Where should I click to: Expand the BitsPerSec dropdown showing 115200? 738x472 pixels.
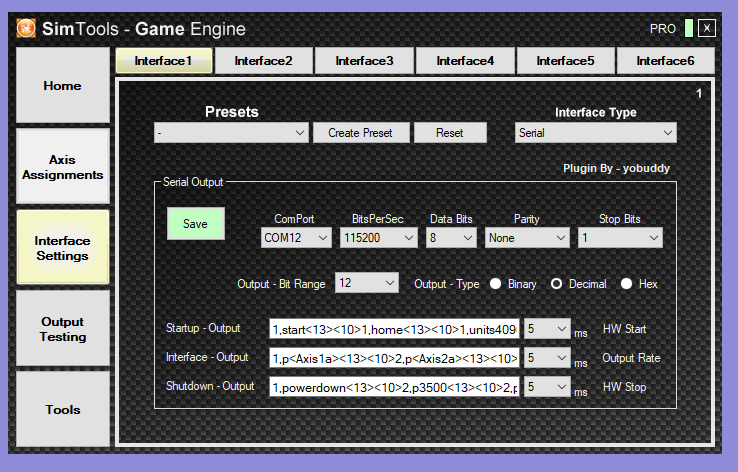click(x=378, y=238)
